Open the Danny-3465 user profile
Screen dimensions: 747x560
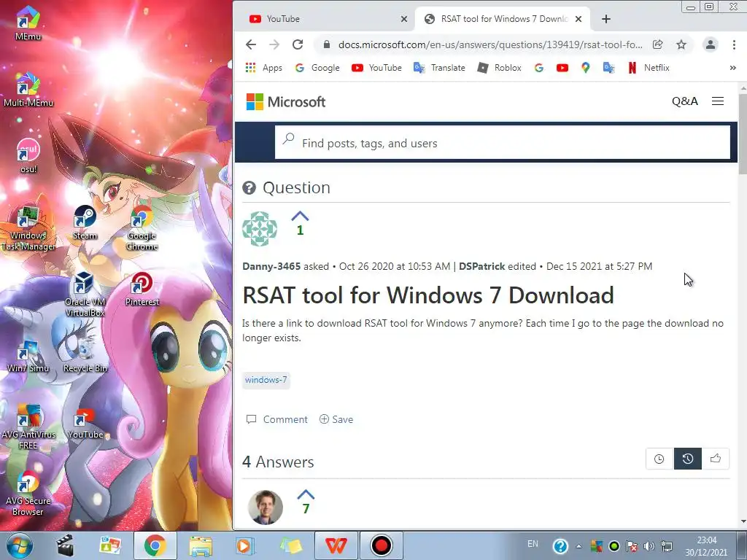pos(271,266)
